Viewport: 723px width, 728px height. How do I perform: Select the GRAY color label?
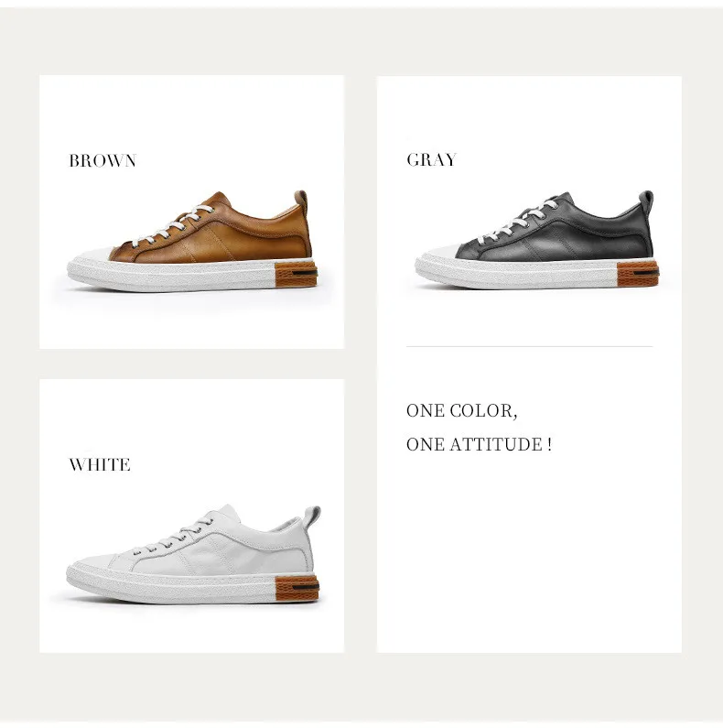pyautogui.click(x=432, y=159)
